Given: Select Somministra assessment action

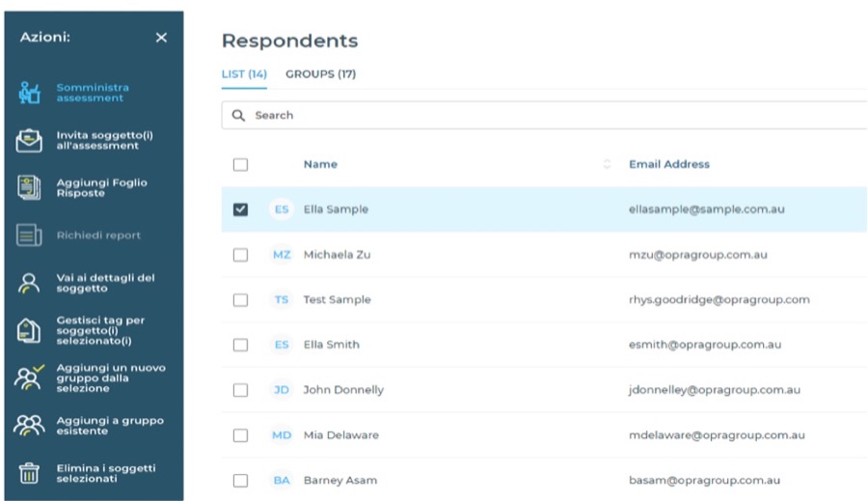Looking at the screenshot, I should [x=93, y=93].
